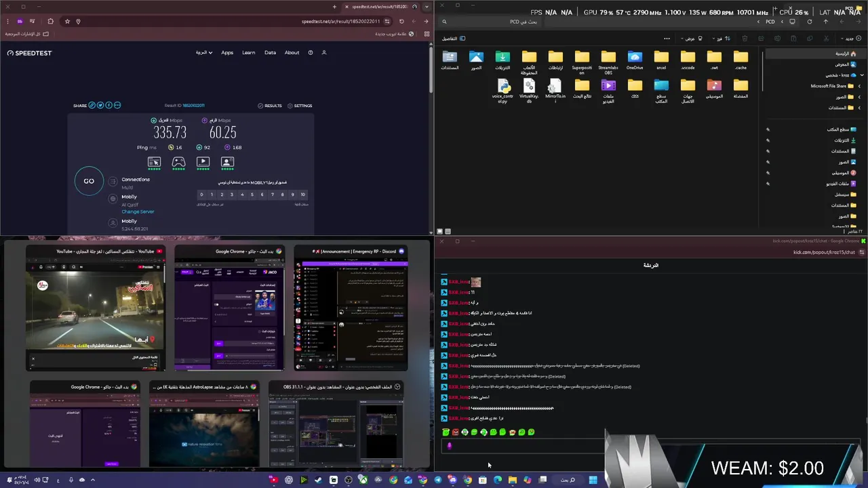Click the video streaming rating icon in Speedtest

[203, 162]
